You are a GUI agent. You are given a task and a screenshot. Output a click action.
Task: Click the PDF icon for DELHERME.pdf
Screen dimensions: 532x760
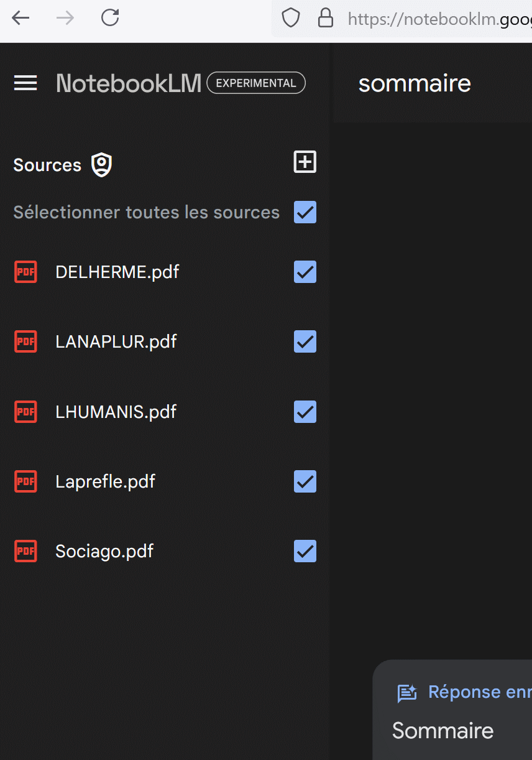[25, 272]
